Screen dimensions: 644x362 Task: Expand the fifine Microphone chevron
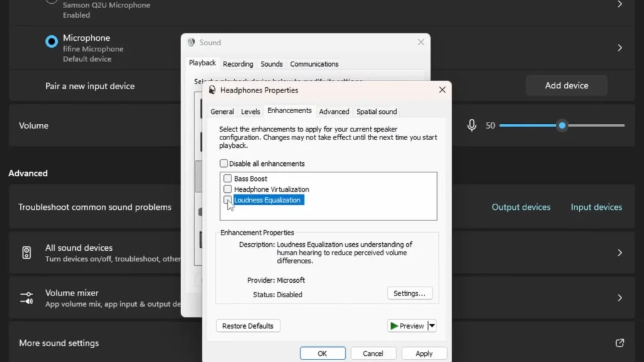(x=619, y=48)
